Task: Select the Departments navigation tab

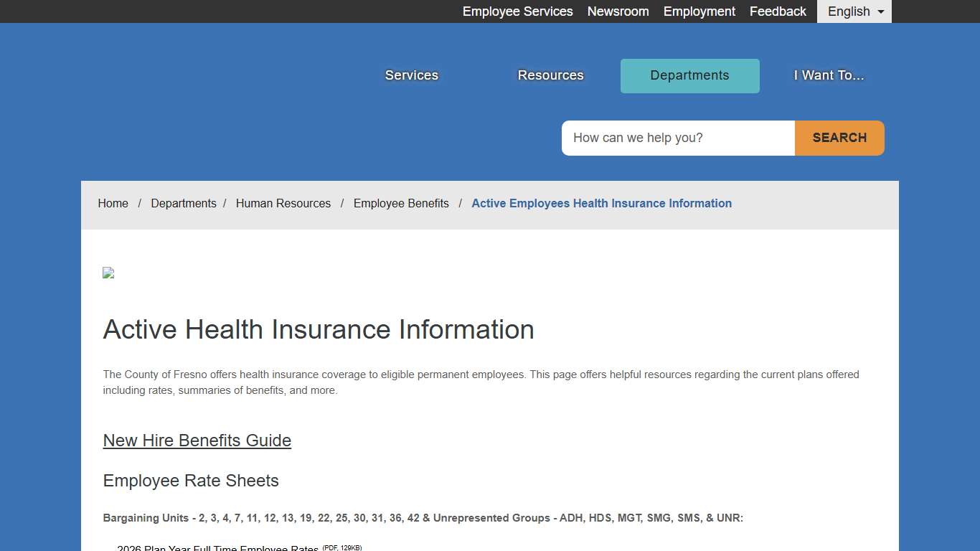Action: coord(689,75)
